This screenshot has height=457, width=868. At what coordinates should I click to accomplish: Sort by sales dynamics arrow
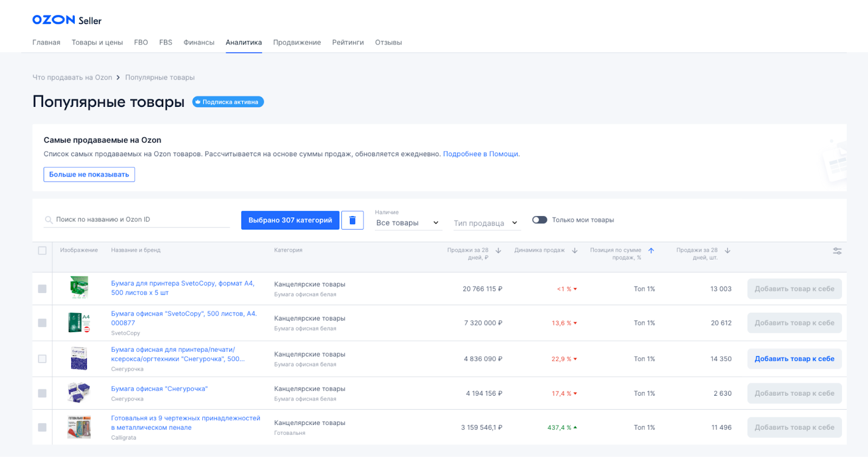575,250
